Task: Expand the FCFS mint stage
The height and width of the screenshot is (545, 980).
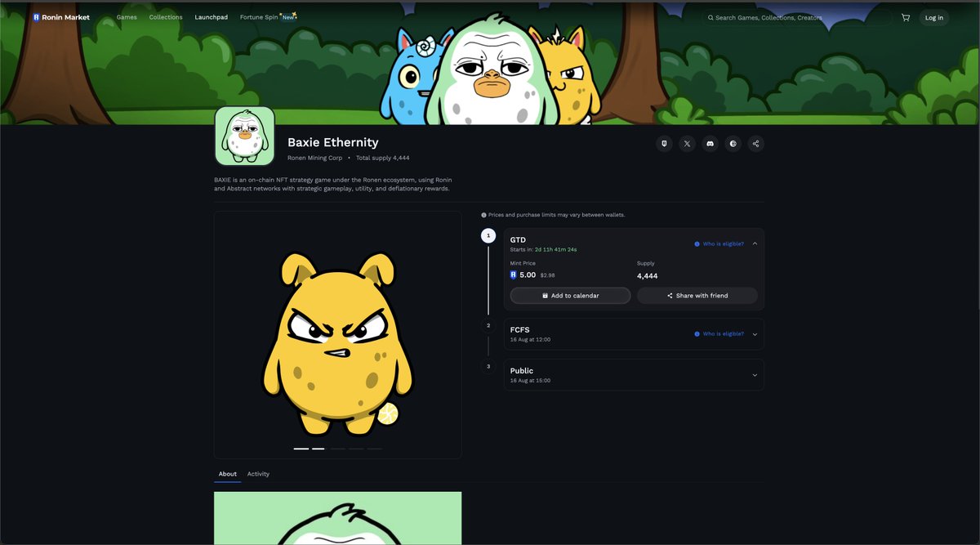Action: tap(755, 334)
